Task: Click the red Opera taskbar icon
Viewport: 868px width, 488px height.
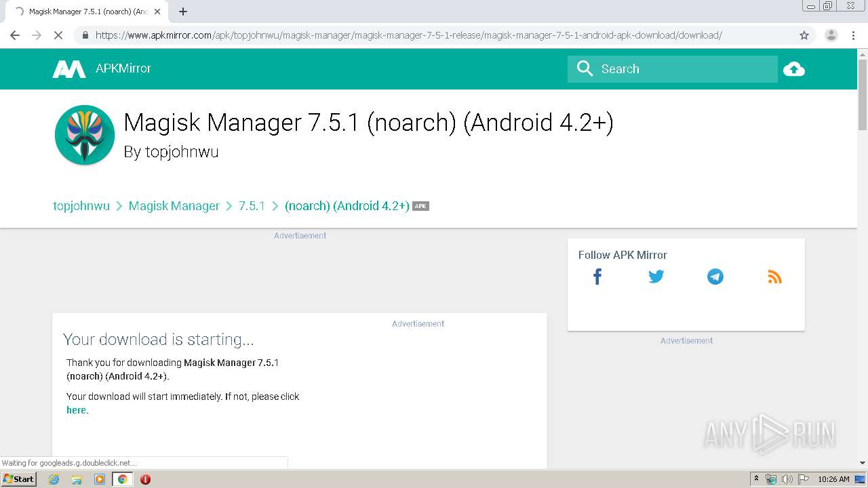Action: pos(145,479)
